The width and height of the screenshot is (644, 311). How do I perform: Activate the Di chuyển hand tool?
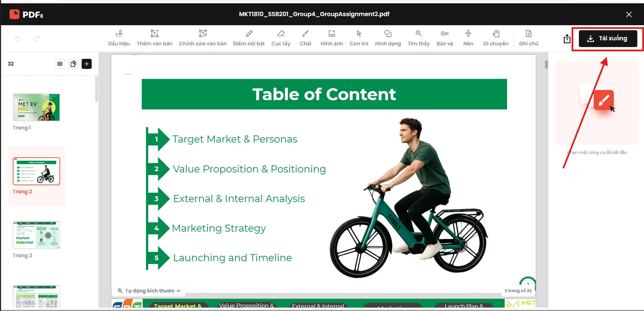coord(496,38)
